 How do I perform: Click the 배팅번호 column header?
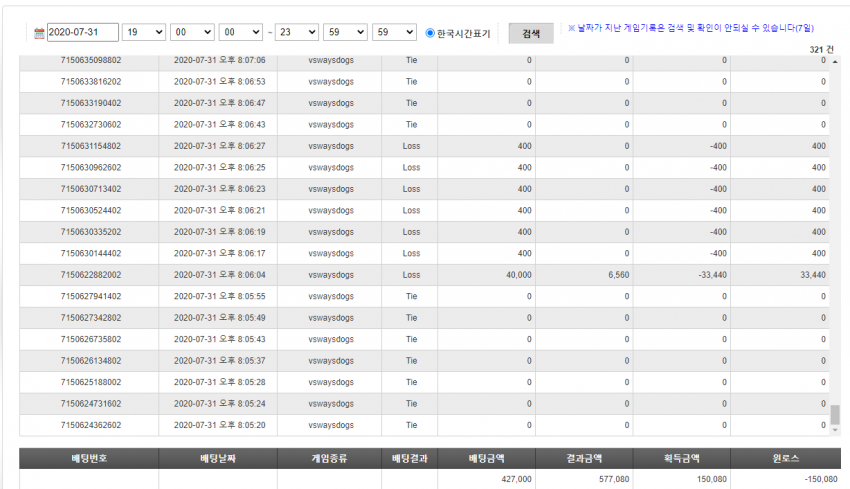tap(89, 459)
